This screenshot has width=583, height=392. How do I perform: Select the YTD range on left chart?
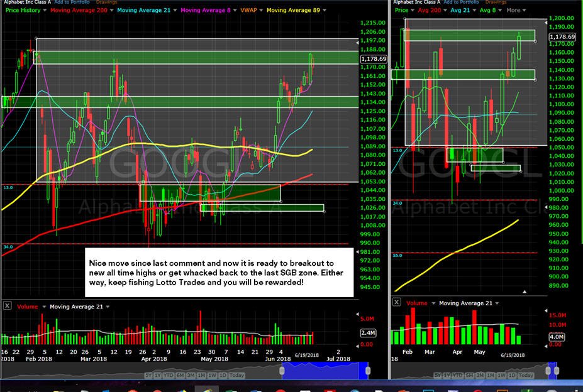(x=169, y=375)
